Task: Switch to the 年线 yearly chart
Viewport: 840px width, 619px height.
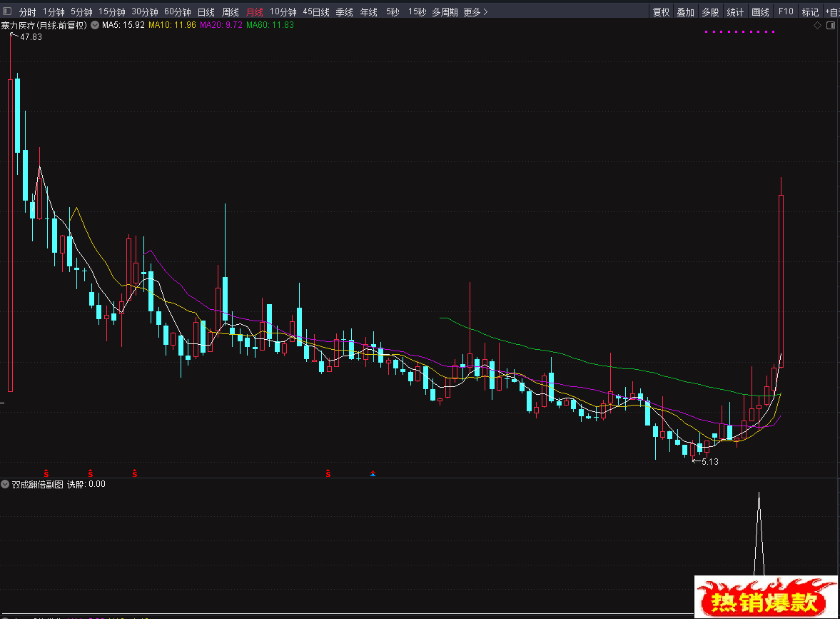Action: point(368,12)
